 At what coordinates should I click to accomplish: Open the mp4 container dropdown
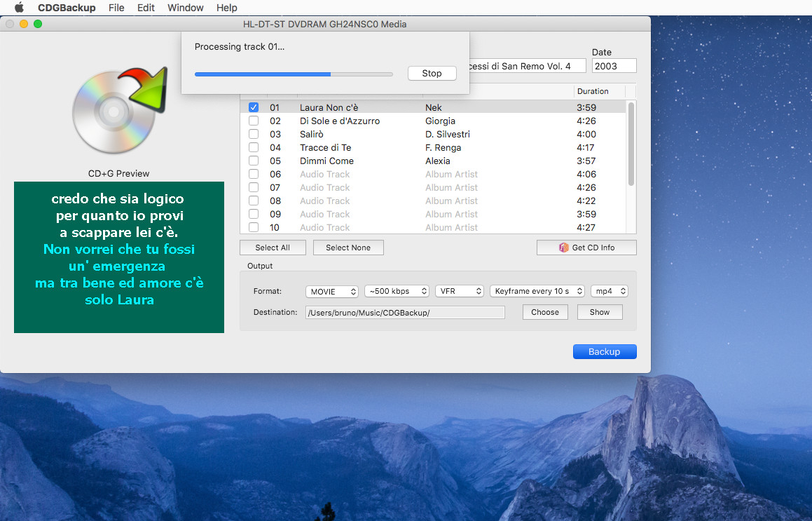pos(610,291)
